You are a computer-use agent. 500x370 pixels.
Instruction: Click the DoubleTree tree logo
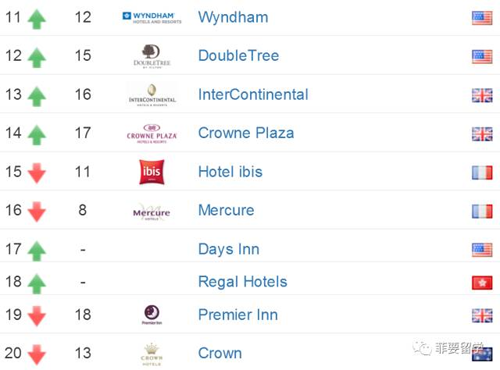click(152, 56)
